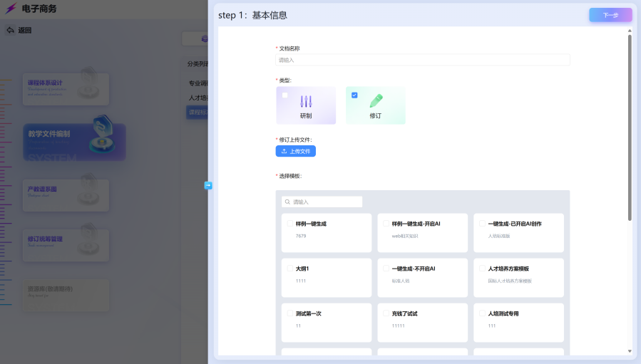Select the 一键生成-不开启AI template checkbox
This screenshot has height=364, width=641.
tap(386, 269)
